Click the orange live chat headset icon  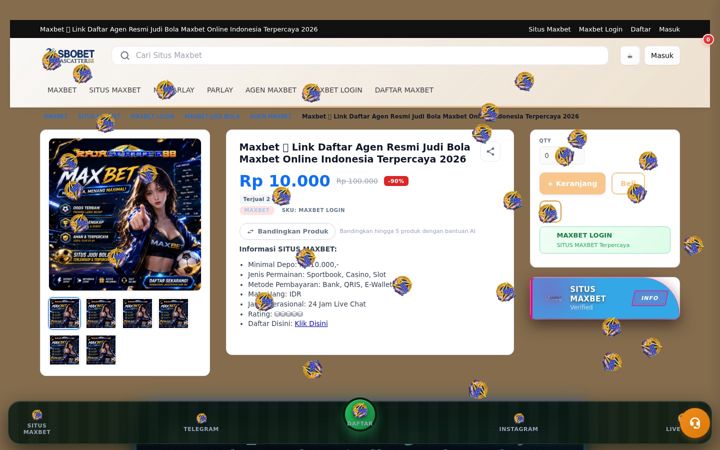click(x=695, y=423)
